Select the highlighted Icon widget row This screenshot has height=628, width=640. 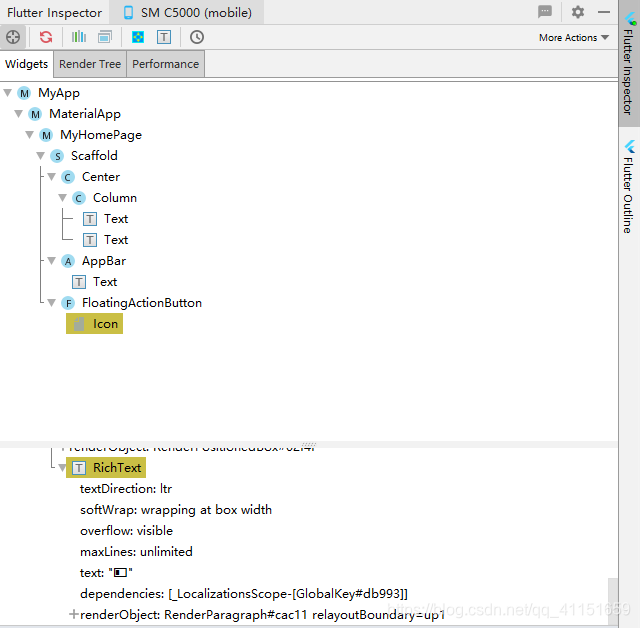94,324
